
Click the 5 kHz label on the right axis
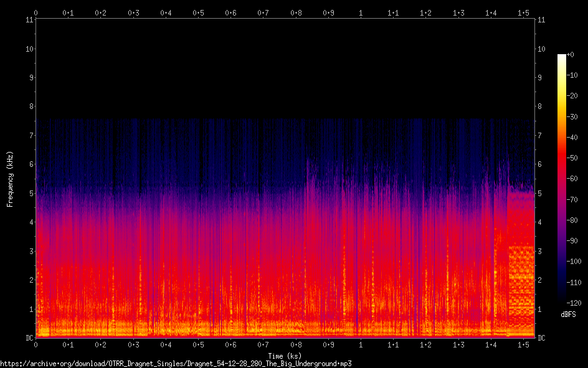(x=540, y=194)
